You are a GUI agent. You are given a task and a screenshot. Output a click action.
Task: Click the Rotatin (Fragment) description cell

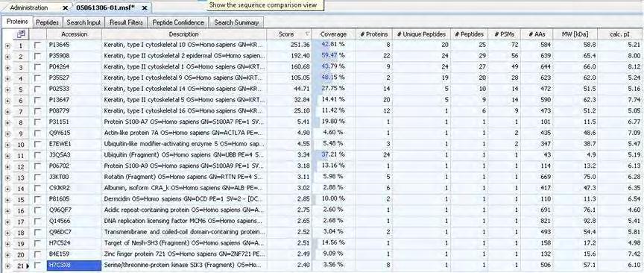point(184,177)
